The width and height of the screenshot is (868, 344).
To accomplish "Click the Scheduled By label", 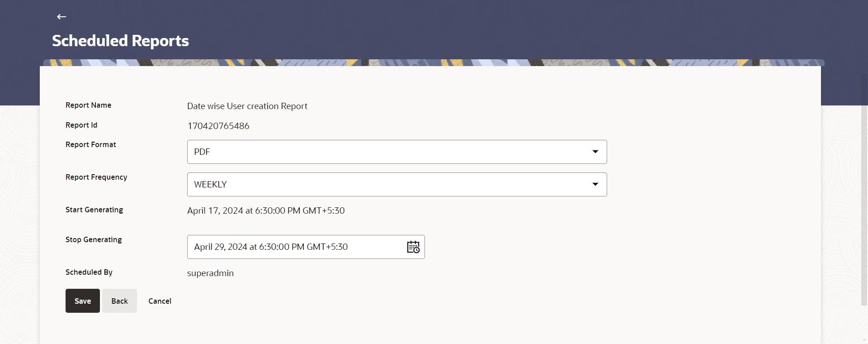I will tap(89, 272).
